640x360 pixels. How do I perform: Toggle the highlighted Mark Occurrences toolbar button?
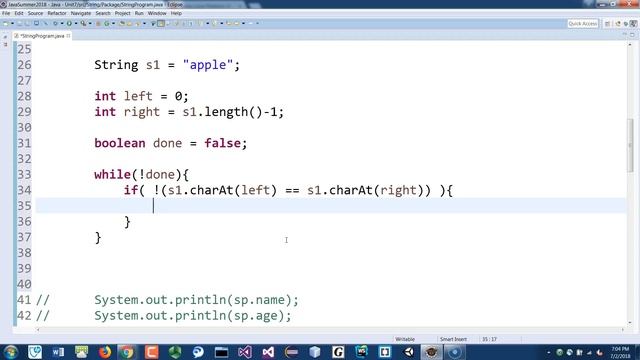point(161,24)
